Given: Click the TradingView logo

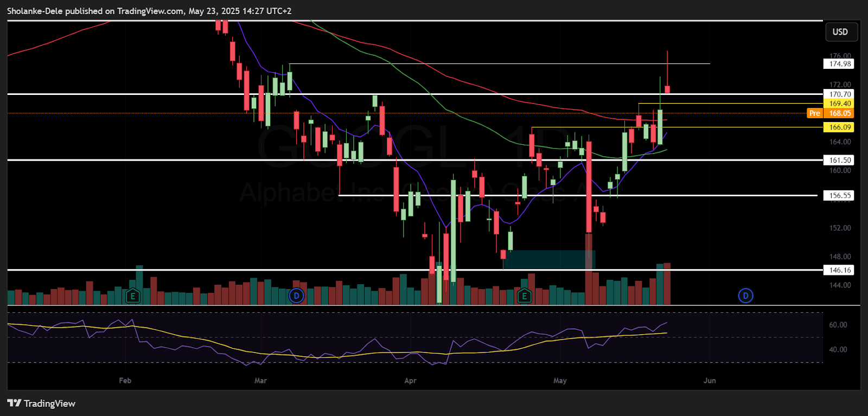Looking at the screenshot, I should tap(41, 404).
